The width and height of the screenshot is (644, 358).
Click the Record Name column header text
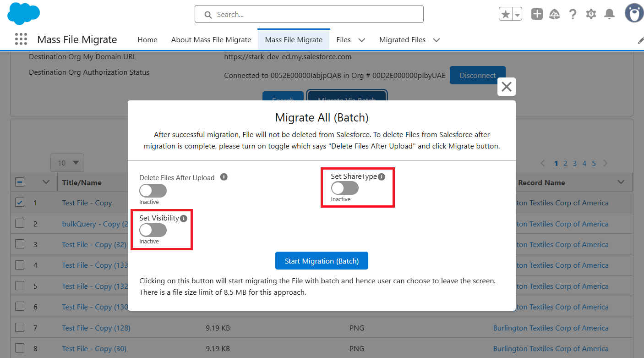tap(541, 182)
